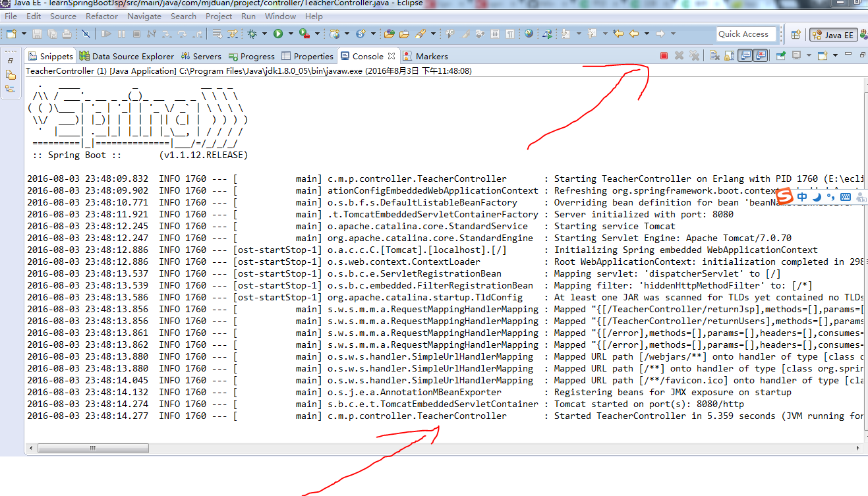The width and height of the screenshot is (868, 496).
Task: Open the Run configurations dropdown arrow
Action: point(290,34)
